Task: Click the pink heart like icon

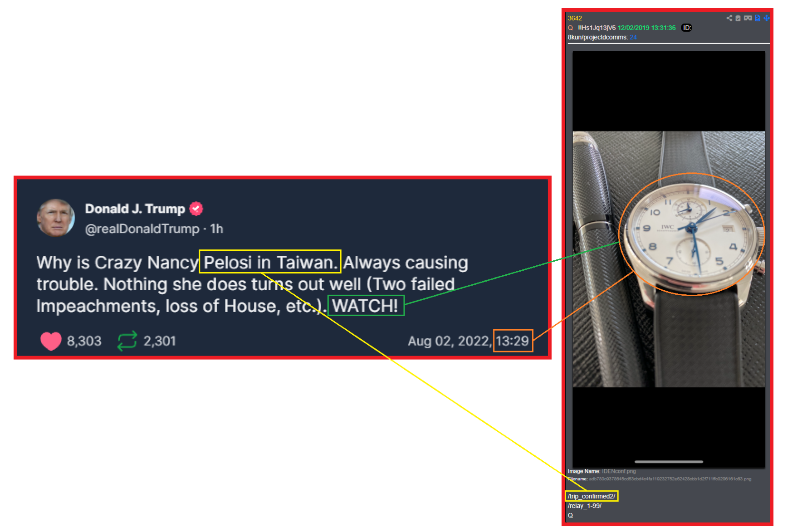Action: 51,341
